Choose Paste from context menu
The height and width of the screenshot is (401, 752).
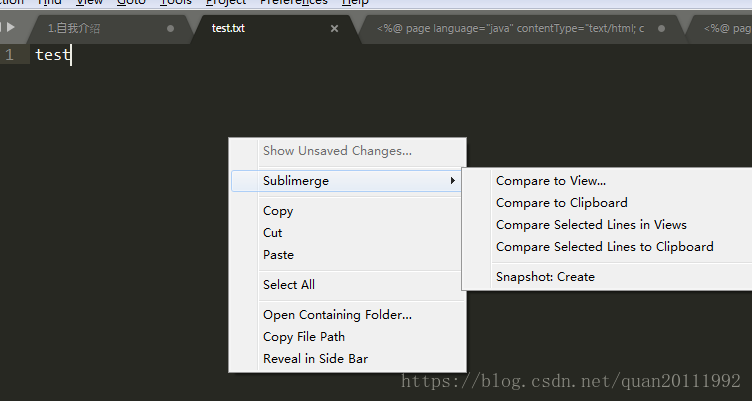[278, 255]
